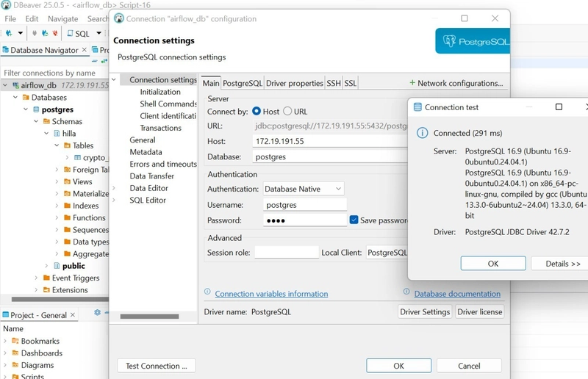588x379 pixels.
Task: Switch to the PostgreSQL tab
Action: click(243, 83)
